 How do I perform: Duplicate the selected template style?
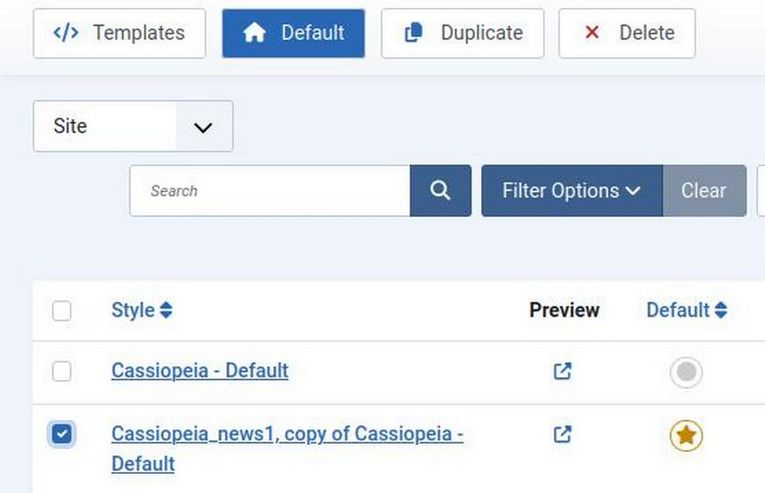point(462,33)
